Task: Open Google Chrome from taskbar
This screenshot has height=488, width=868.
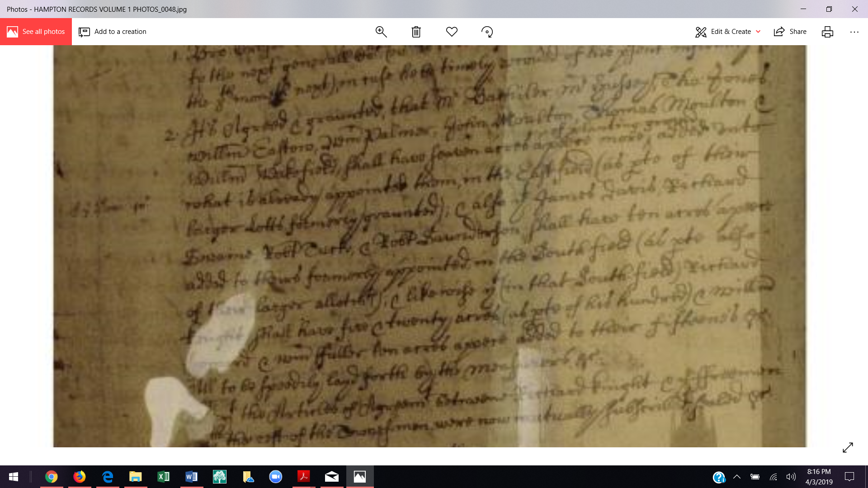Action: pyautogui.click(x=52, y=477)
